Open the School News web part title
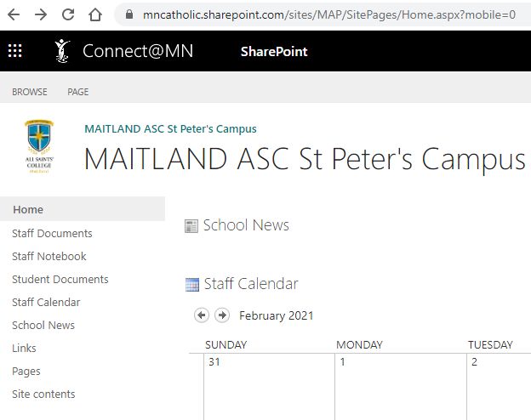 tap(246, 225)
